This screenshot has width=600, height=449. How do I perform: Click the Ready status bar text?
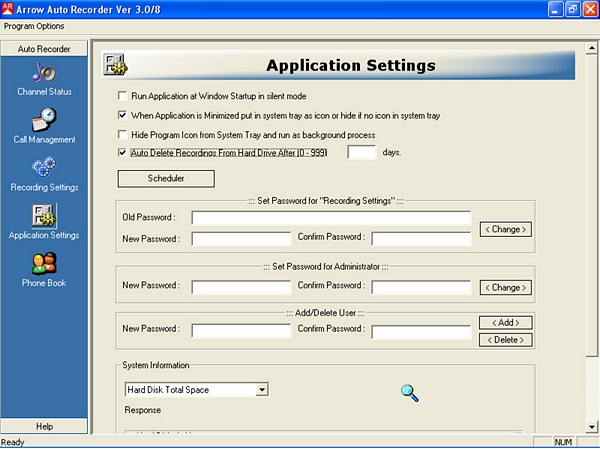click(x=13, y=442)
